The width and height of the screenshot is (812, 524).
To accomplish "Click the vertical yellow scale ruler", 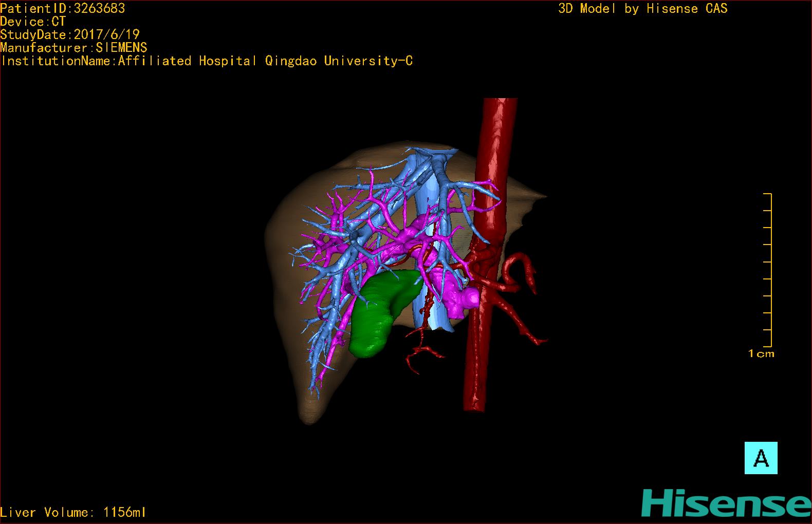I will click(x=768, y=270).
